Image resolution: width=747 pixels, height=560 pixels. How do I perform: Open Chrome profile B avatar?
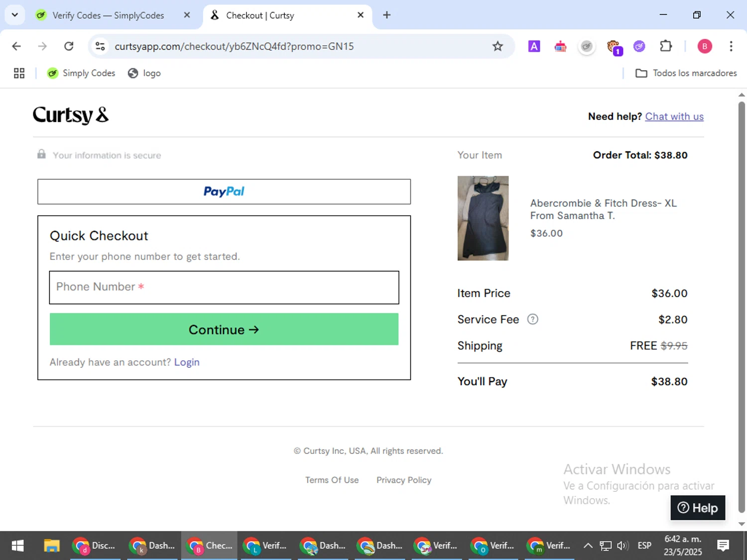pyautogui.click(x=704, y=46)
